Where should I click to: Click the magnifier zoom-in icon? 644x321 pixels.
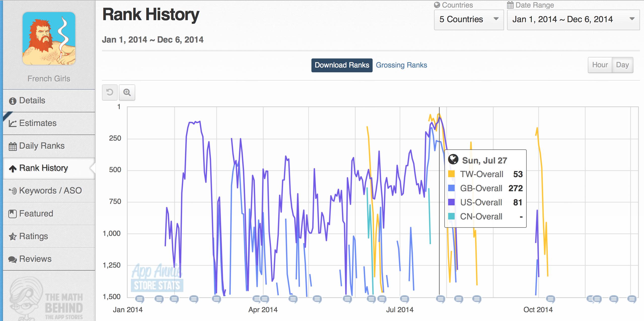127,92
